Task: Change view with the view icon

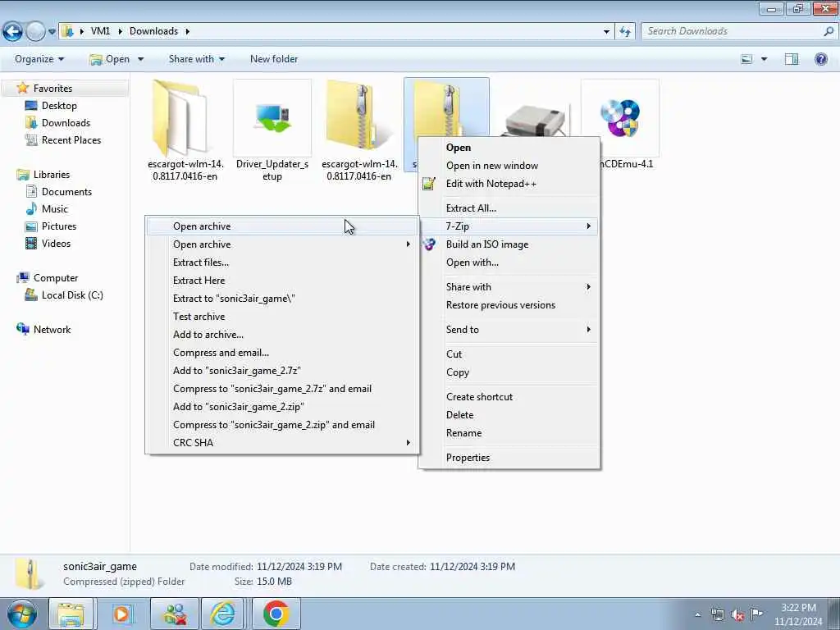Action: pyautogui.click(x=746, y=59)
